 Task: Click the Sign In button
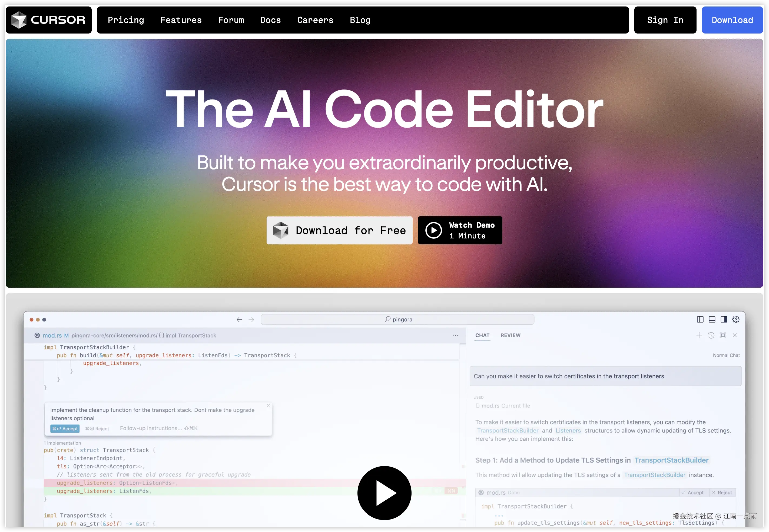[x=665, y=20]
